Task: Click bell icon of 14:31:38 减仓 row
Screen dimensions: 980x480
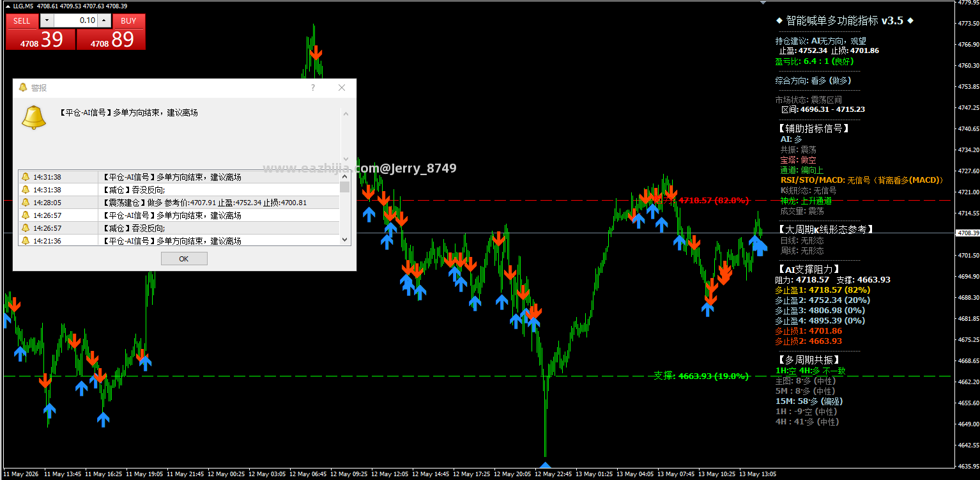Action: (26, 190)
